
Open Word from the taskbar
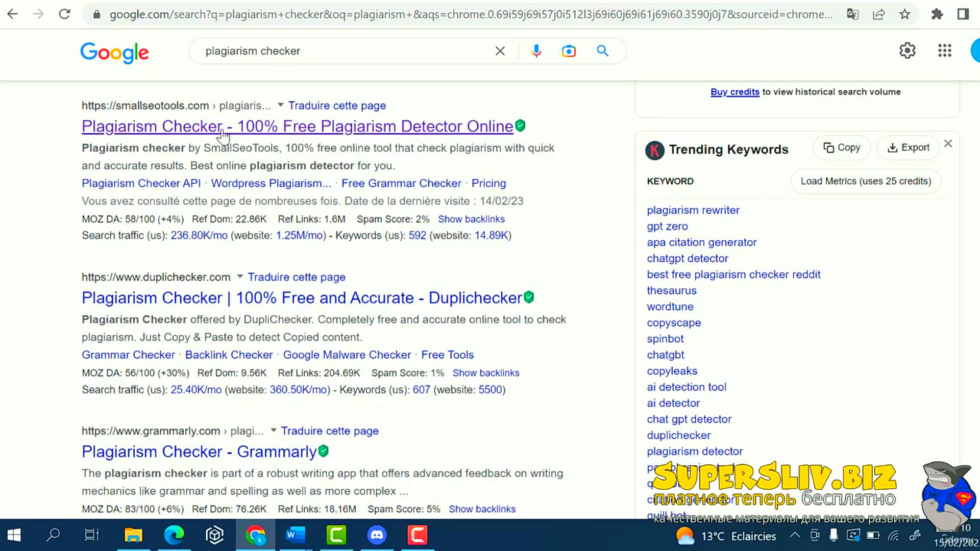[x=296, y=535]
